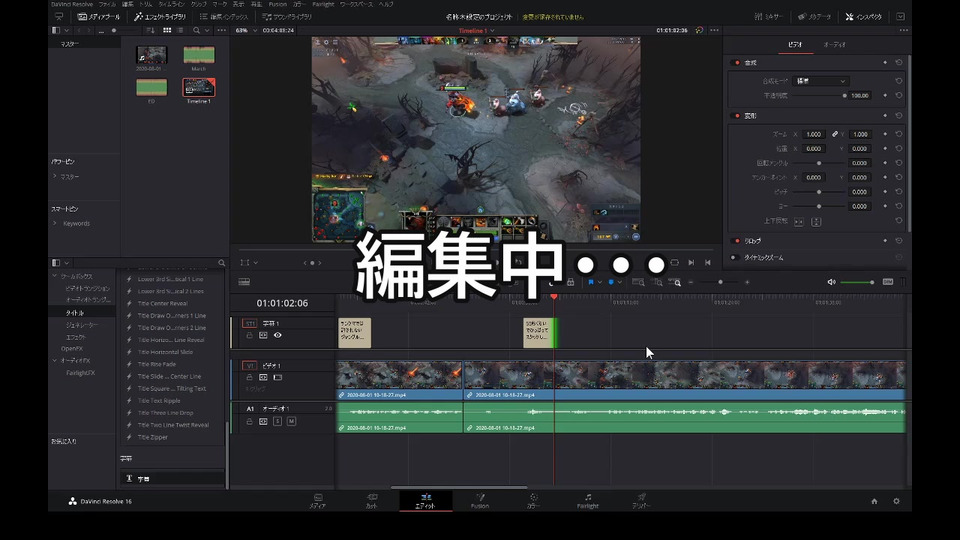Toggle the Composite section enable switch
960x540 pixels.
point(737,62)
